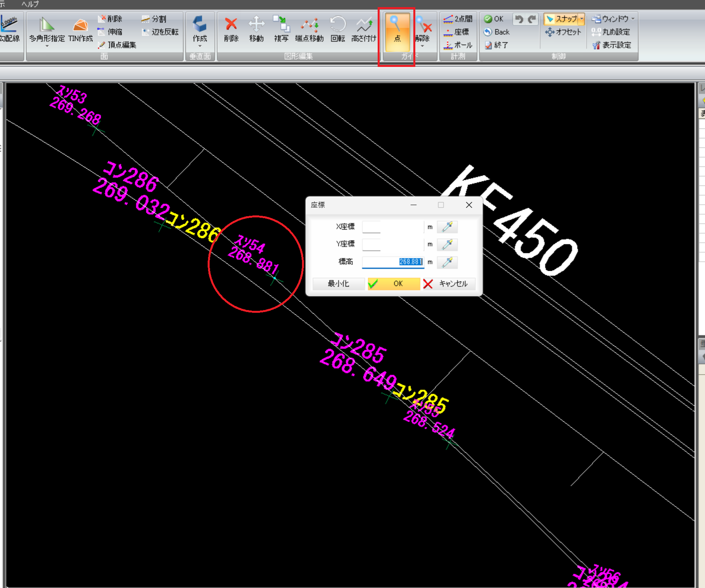Click the 高さ付け height assign tool
This screenshot has height=588, width=705.
[364, 29]
